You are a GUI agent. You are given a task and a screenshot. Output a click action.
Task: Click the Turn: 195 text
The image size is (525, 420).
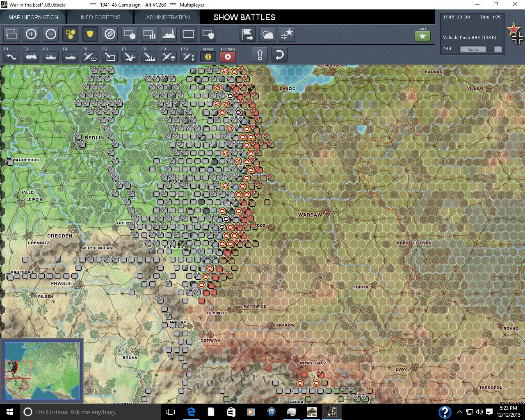tap(491, 17)
